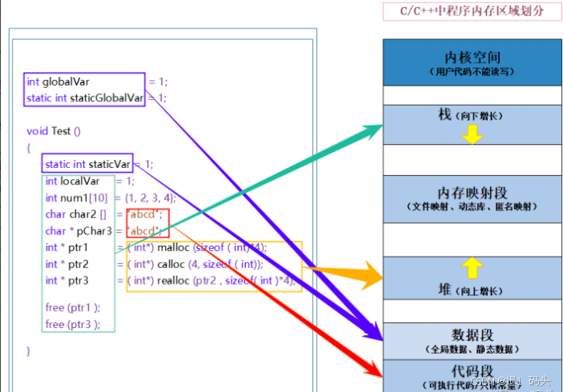The height and width of the screenshot is (392, 563).
Task: Click the declaration "int * ptr2"
Action: click(66, 264)
